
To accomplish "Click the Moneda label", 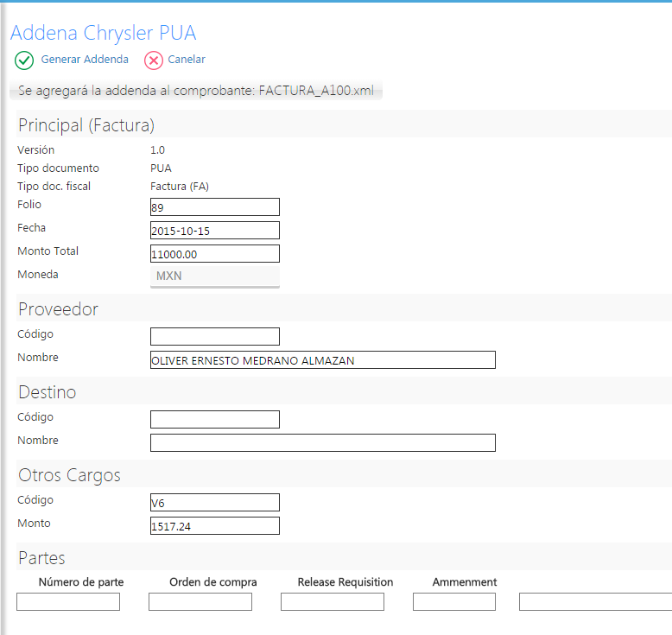I will (38, 275).
